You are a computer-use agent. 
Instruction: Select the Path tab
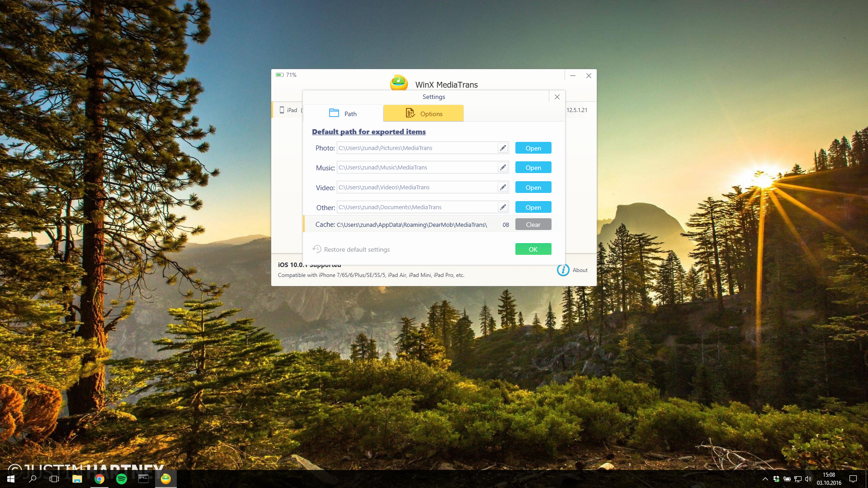(343, 114)
